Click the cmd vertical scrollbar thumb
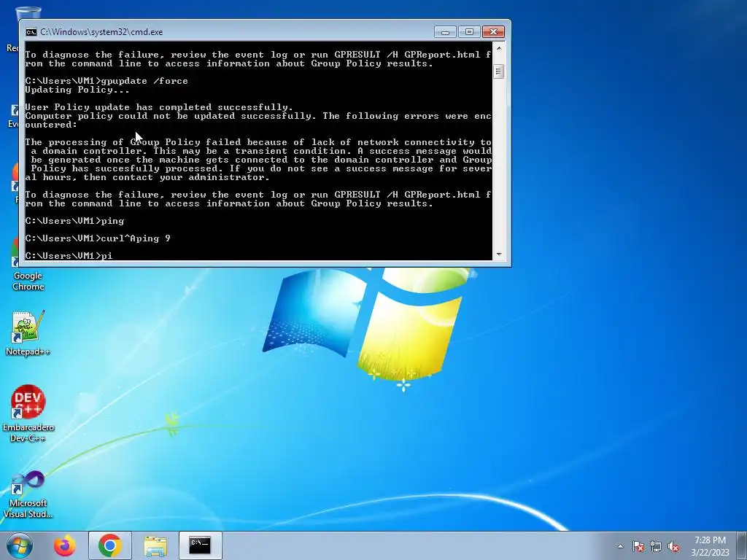The height and width of the screenshot is (560, 747). 499,71
